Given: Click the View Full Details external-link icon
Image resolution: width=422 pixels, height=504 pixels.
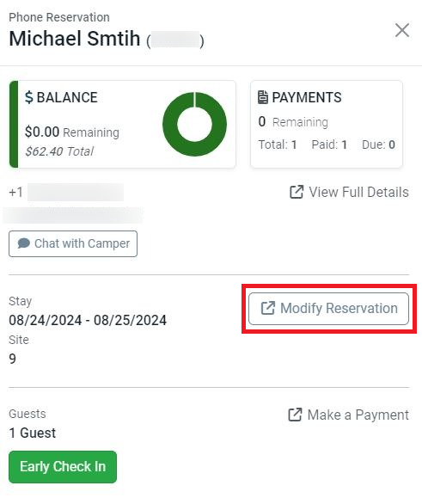Looking at the screenshot, I should pos(297,192).
